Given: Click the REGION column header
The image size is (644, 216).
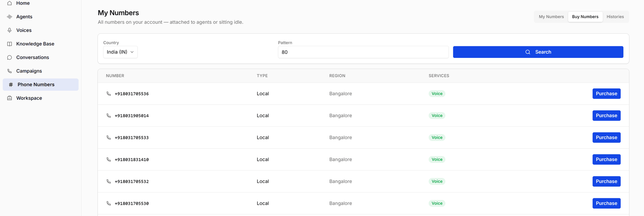Looking at the screenshot, I should (337, 76).
